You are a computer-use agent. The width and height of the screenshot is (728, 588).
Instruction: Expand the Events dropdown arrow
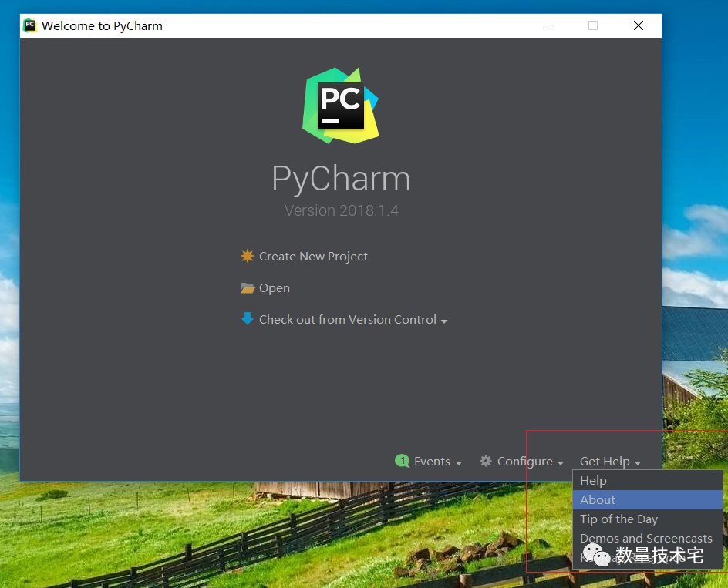click(x=459, y=462)
